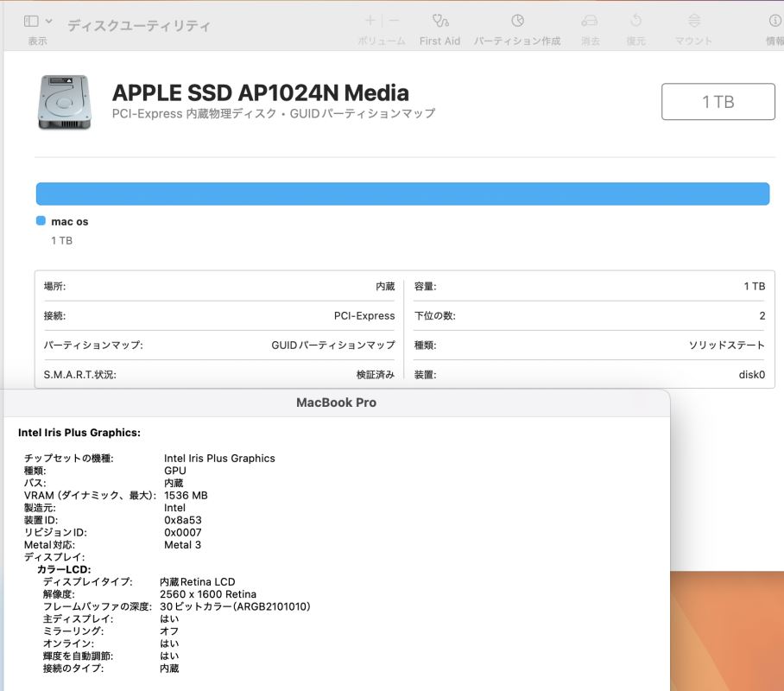Click the Intel Iris Plus Graphics heading
Screen dimensions: 784x691
point(79,433)
